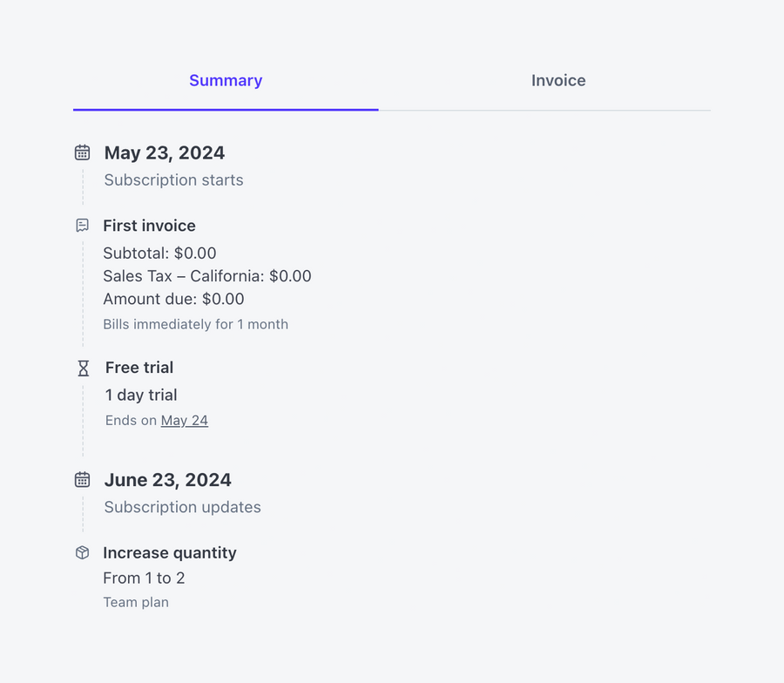The height and width of the screenshot is (683, 784).
Task: Click the Team plan label
Action: point(136,601)
